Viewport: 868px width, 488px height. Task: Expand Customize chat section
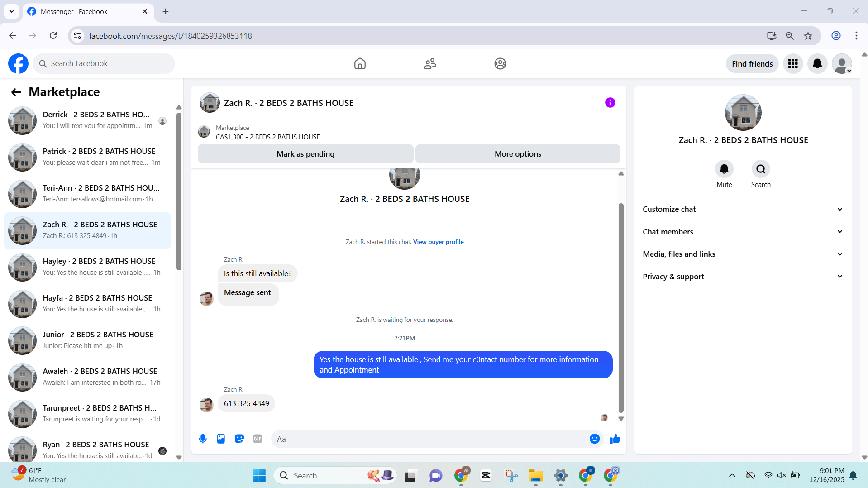tap(743, 209)
